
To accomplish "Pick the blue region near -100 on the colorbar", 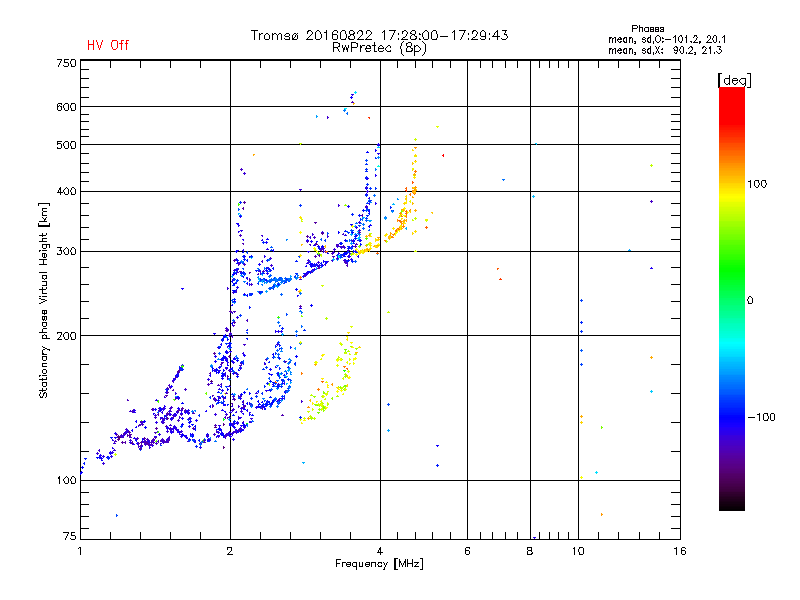I will tap(732, 416).
